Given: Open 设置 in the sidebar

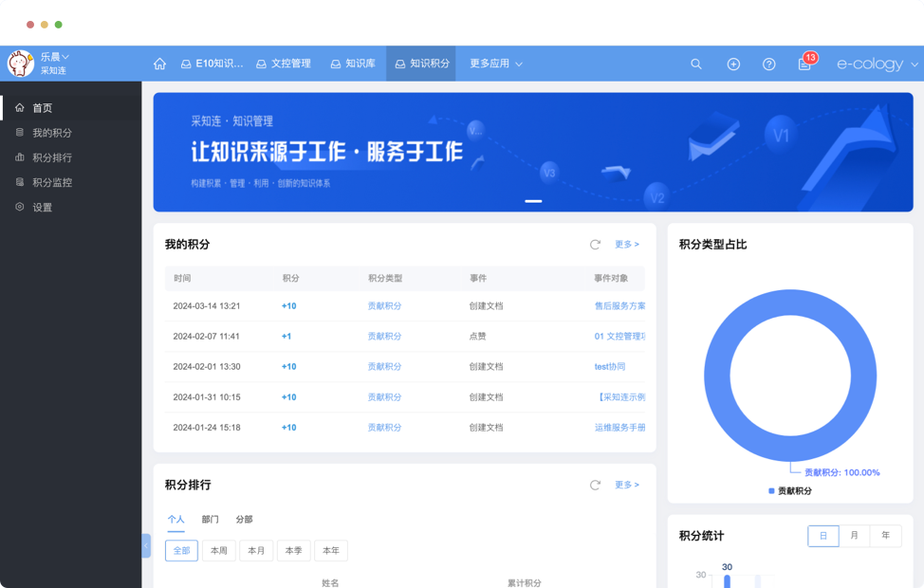Looking at the screenshot, I should click(43, 207).
